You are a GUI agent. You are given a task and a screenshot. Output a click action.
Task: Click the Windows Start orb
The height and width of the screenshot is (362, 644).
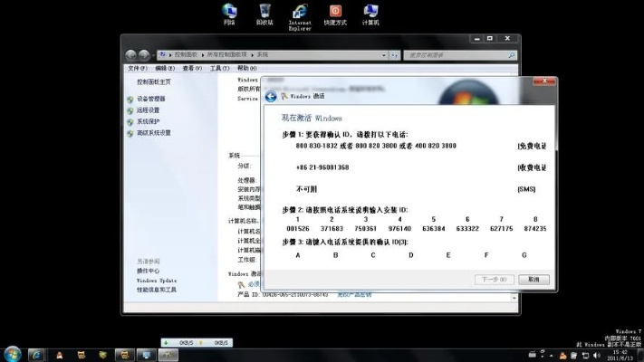tap(14, 353)
